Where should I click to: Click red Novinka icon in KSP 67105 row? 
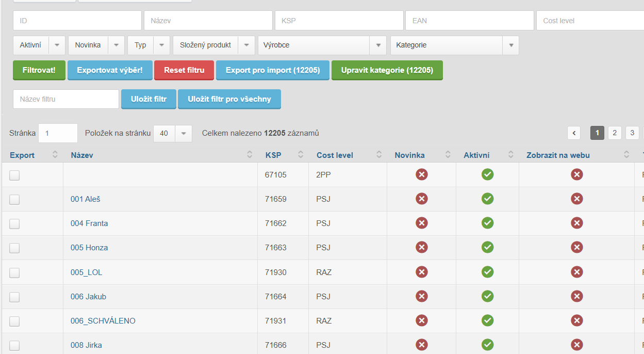point(422,174)
